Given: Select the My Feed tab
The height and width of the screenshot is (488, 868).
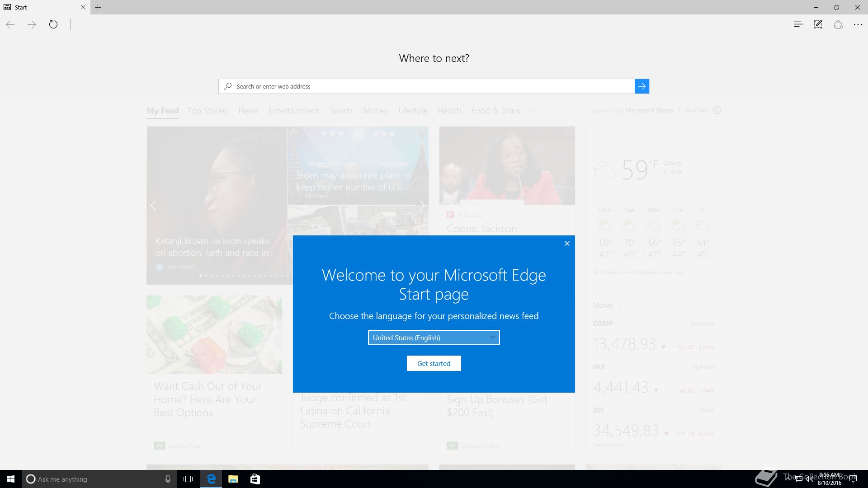Looking at the screenshot, I should click(x=163, y=111).
